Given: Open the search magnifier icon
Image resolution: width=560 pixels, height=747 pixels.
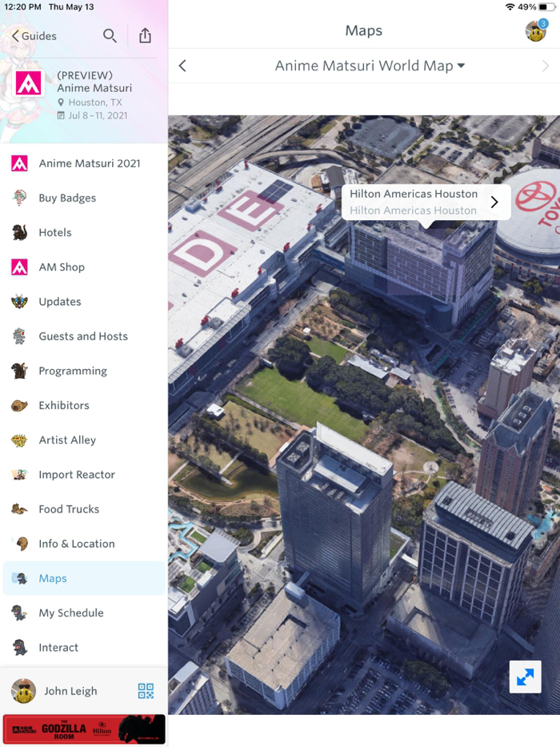Looking at the screenshot, I should tap(110, 36).
